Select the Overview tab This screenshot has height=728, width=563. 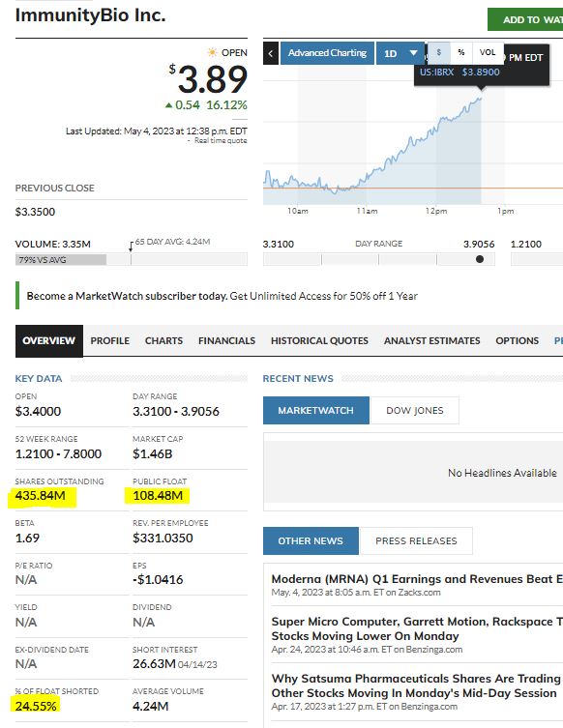48,340
